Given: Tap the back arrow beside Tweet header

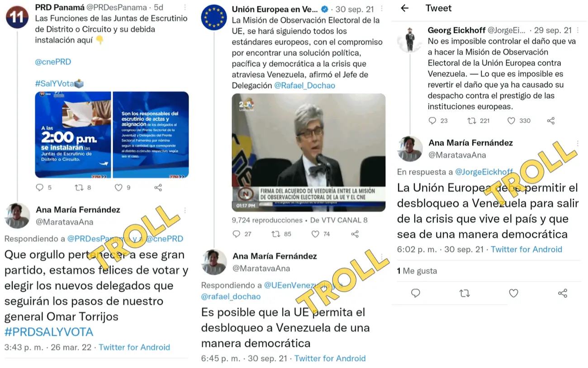Looking at the screenshot, I should 405,8.
